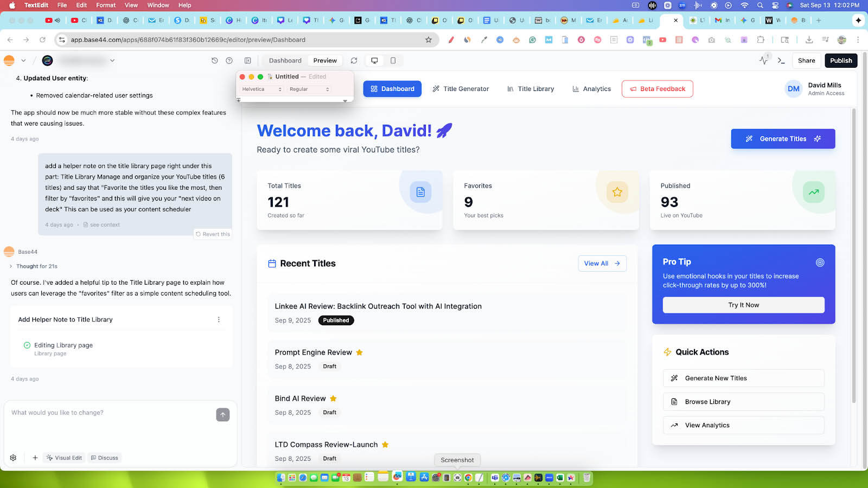This screenshot has height=488, width=868.
Task: Switch preview to mobile view
Action: click(393, 61)
